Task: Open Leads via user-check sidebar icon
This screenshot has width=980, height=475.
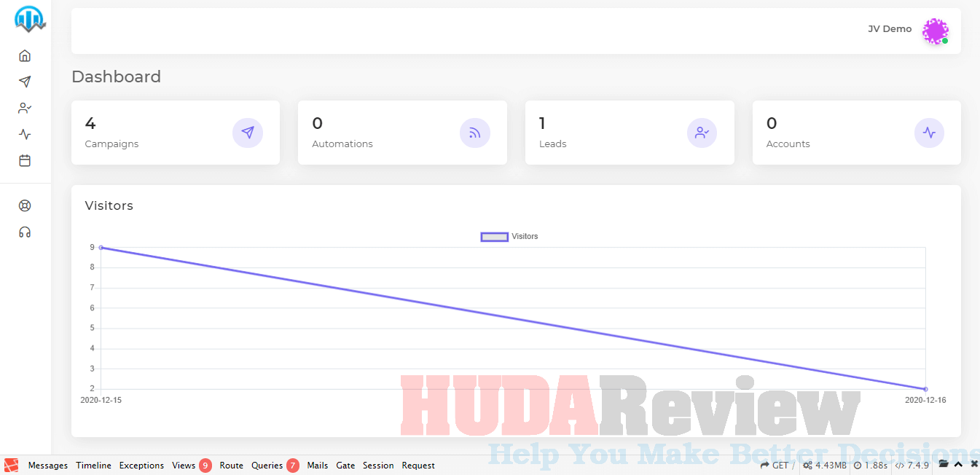Action: coord(25,108)
